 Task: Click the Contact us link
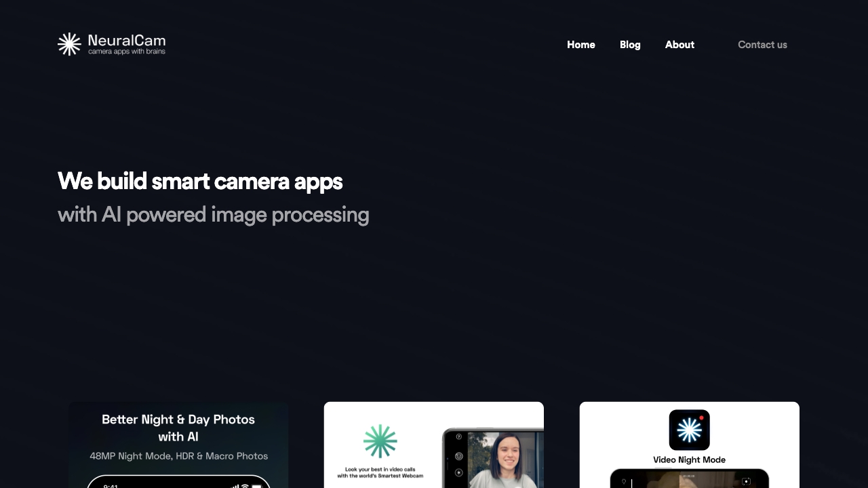pos(762,45)
